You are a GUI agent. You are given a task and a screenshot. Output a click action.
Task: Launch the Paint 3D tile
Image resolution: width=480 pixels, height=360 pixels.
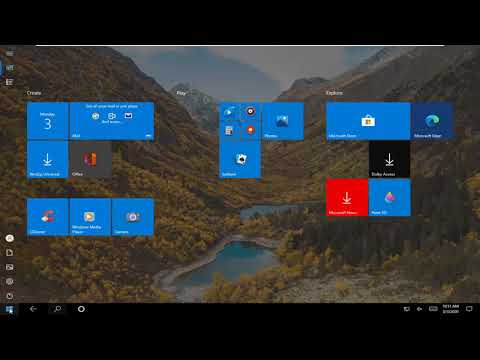[x=389, y=198]
